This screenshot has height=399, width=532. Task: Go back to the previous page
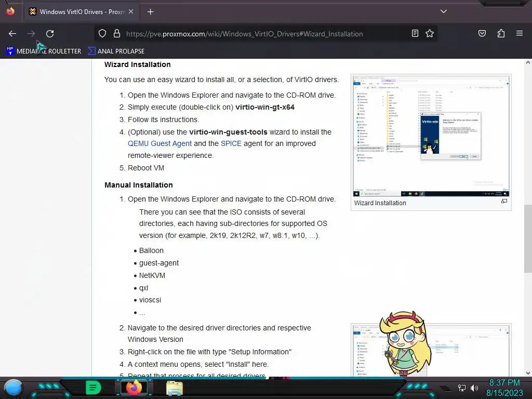12,34
